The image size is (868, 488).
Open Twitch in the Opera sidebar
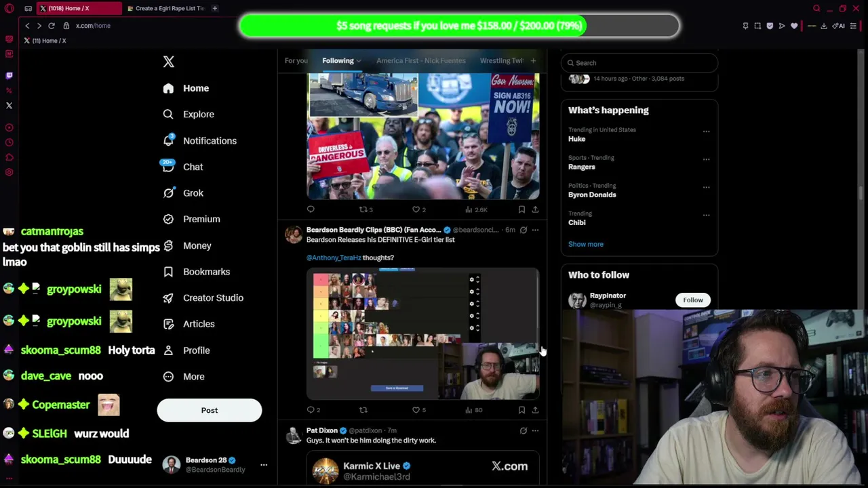[9, 75]
